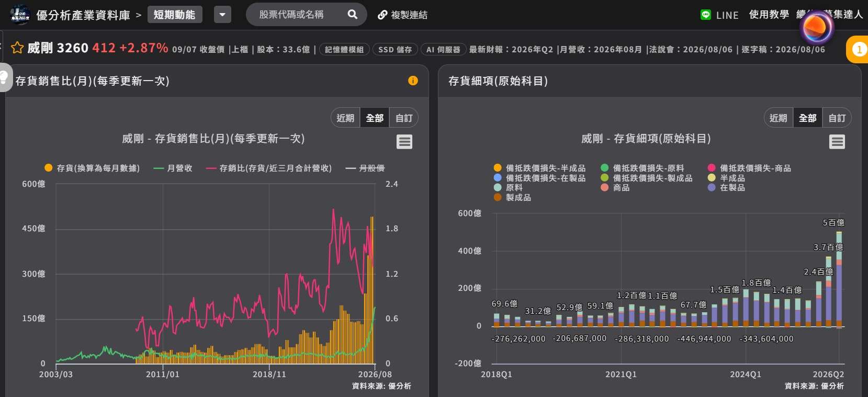Screen dimensions: 868x397
Task: Click the copy link chain icon
Action: pos(382,15)
